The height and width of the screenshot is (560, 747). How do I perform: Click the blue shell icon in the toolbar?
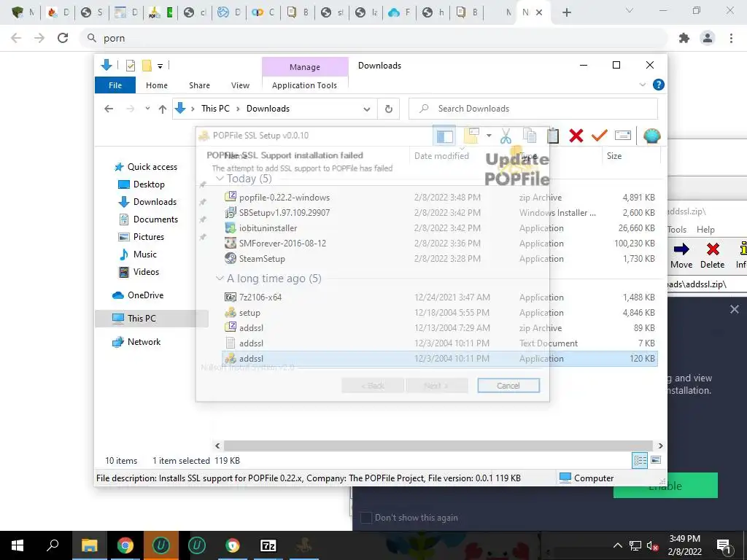(x=651, y=136)
